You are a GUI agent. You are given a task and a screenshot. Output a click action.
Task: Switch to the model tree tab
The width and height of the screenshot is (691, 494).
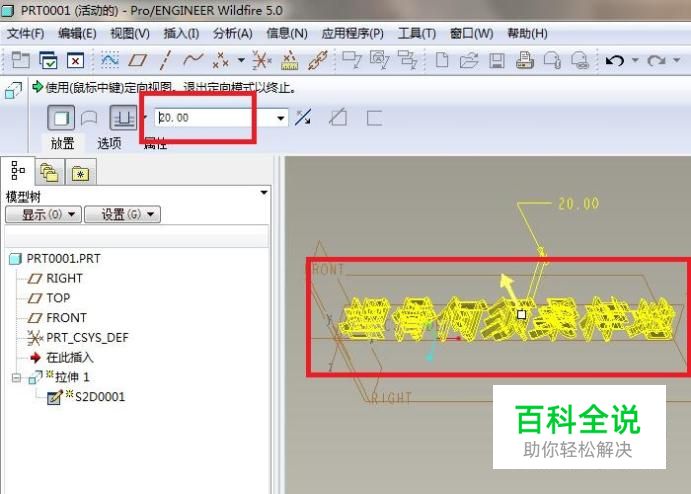click(x=18, y=171)
